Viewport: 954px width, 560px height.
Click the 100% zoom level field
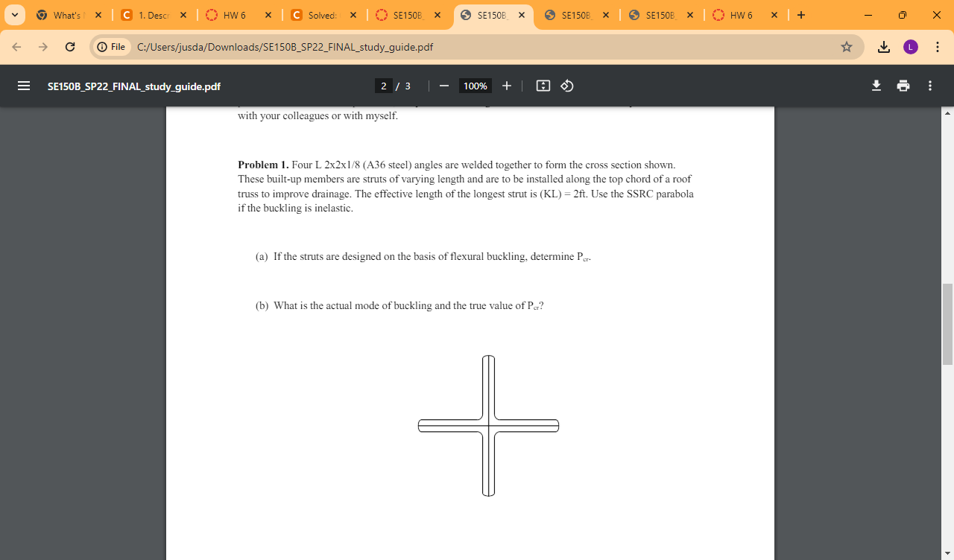tap(475, 86)
